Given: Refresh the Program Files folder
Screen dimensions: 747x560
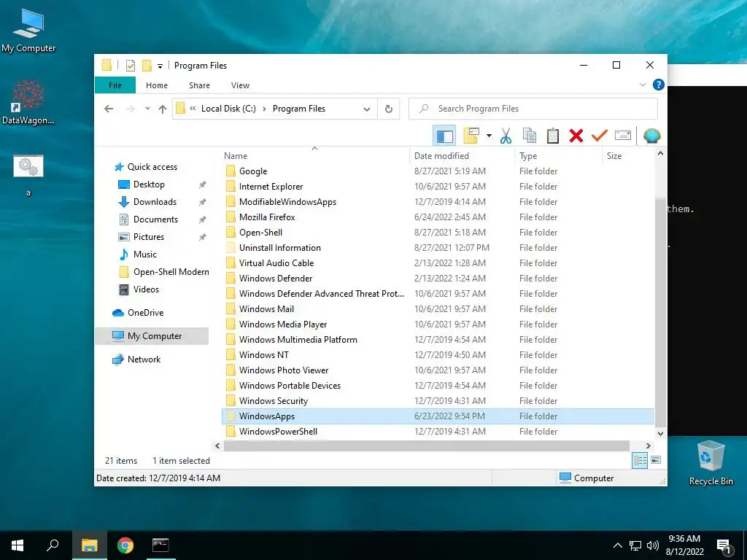Looking at the screenshot, I should point(389,109).
